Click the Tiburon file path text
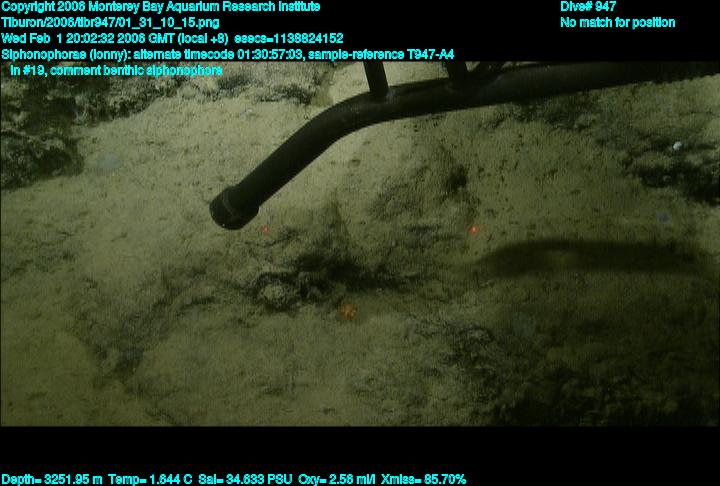The height and width of the screenshot is (486, 720). pos(111,22)
